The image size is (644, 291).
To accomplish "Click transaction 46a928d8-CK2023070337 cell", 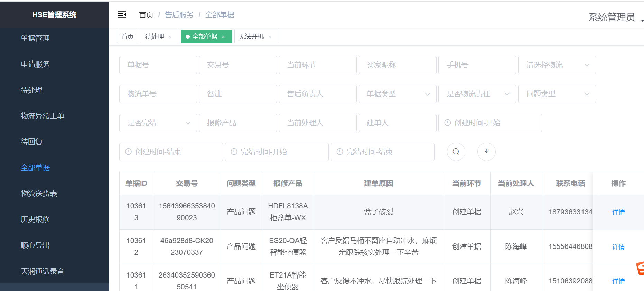I will tap(187, 246).
